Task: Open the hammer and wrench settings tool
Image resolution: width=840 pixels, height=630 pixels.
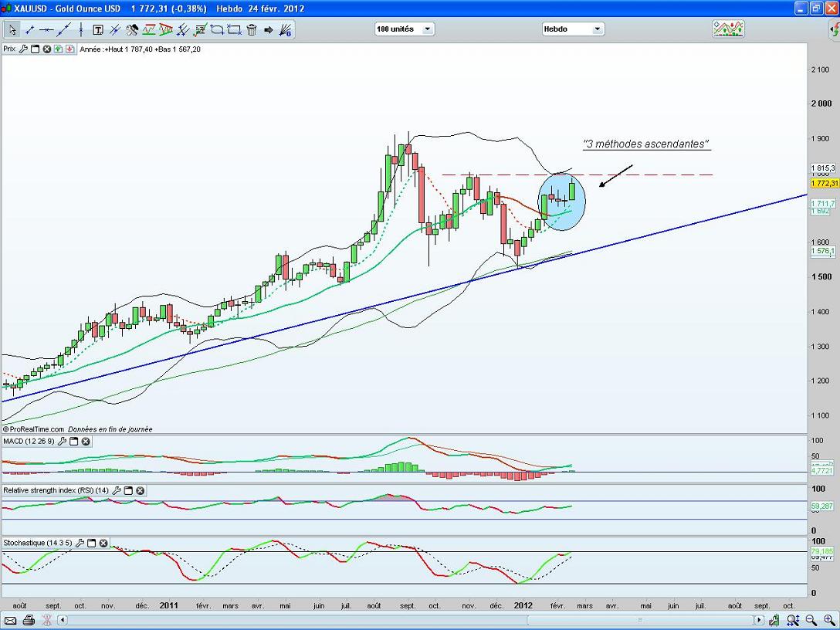Action: pyautogui.click(x=132, y=30)
